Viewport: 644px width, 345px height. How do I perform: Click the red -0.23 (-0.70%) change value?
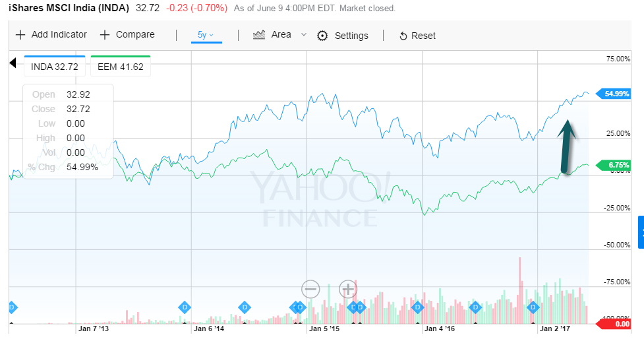point(196,8)
